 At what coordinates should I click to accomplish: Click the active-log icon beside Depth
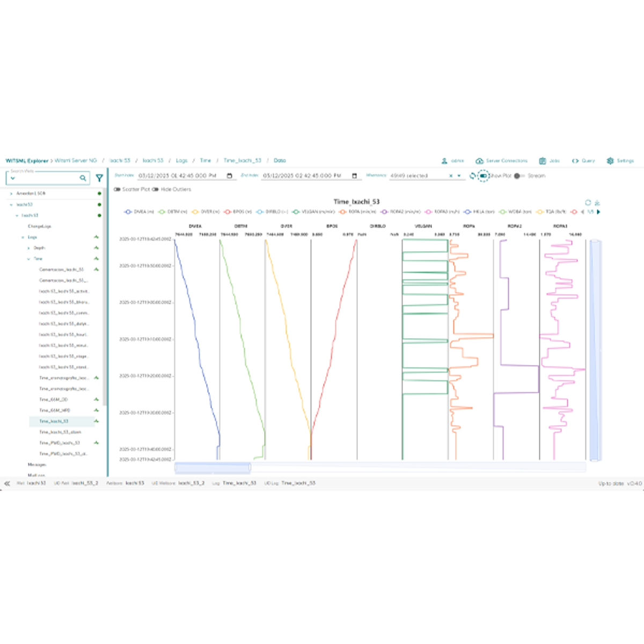pos(96,247)
